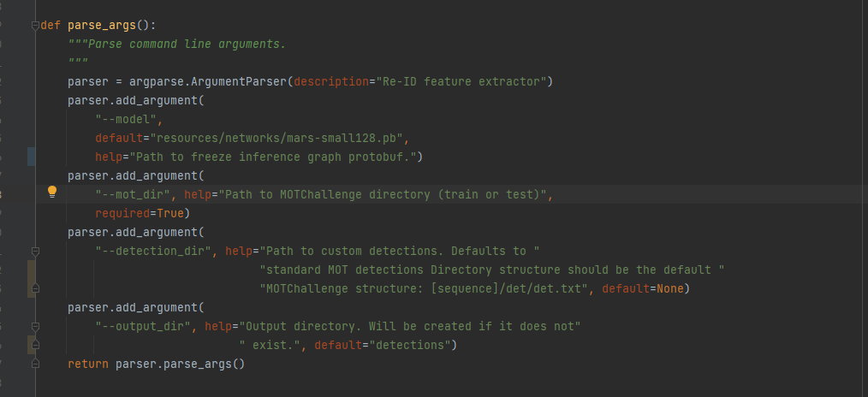Click "default" keyword before the resources path
The height and width of the screenshot is (397, 868).
119,139
